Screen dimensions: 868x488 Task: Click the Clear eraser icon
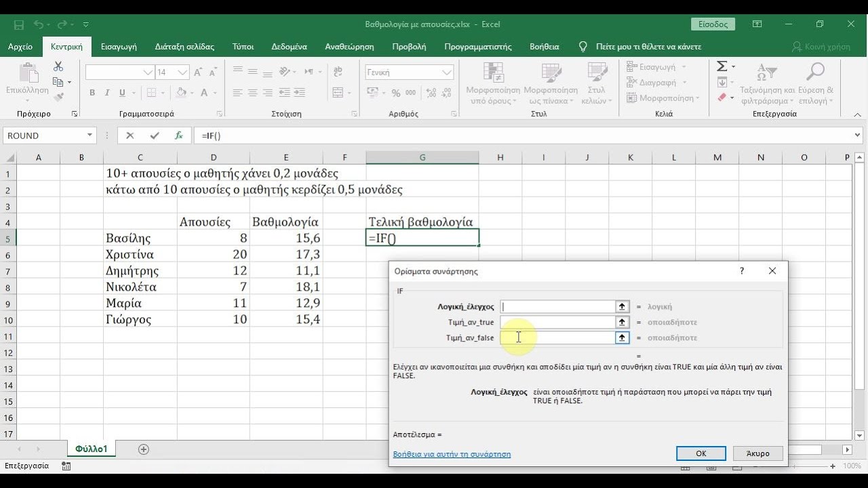coord(722,98)
